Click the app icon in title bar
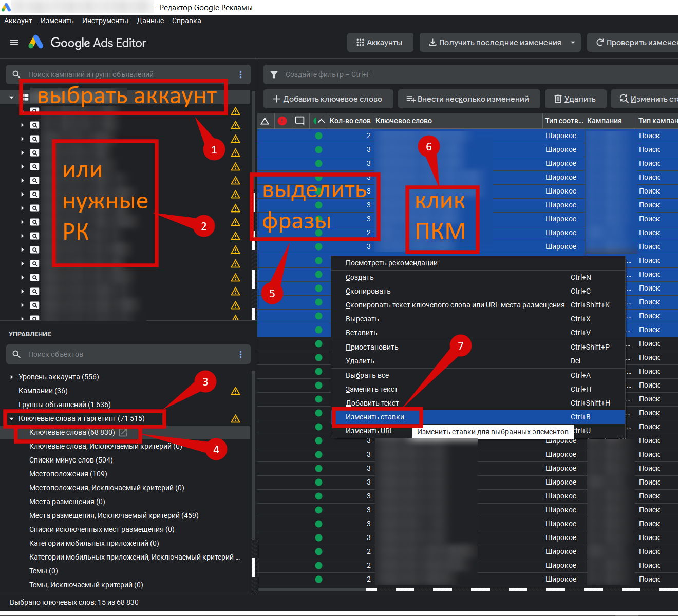678x616 pixels. click(x=6, y=7)
